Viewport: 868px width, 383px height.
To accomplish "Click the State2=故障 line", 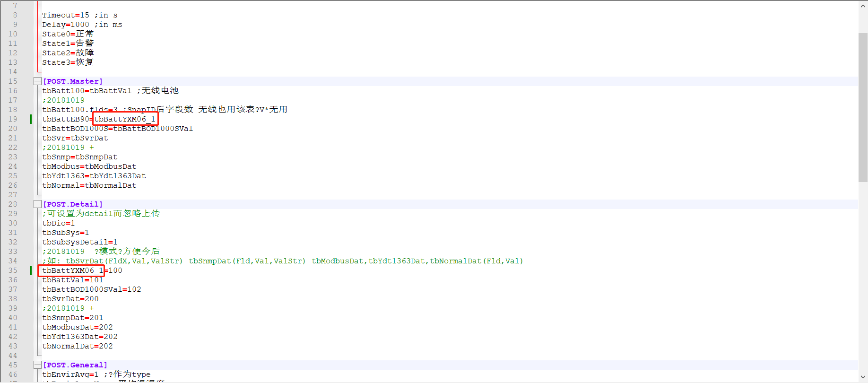I will pos(68,53).
